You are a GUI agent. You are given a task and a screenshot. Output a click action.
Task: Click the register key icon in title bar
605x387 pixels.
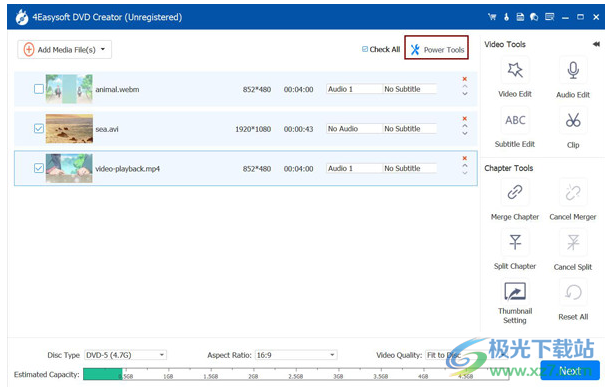click(506, 17)
